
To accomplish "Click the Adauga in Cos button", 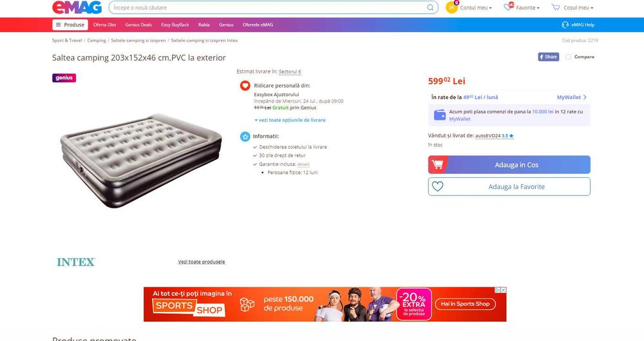I will coord(509,164).
